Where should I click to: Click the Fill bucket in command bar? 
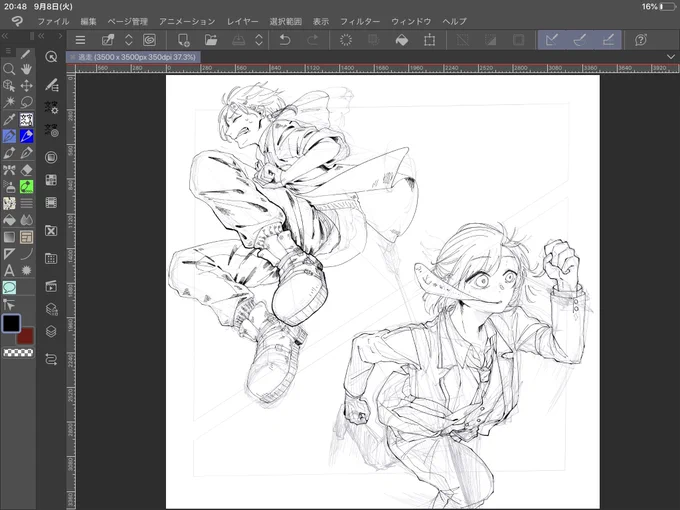pyautogui.click(x=402, y=40)
